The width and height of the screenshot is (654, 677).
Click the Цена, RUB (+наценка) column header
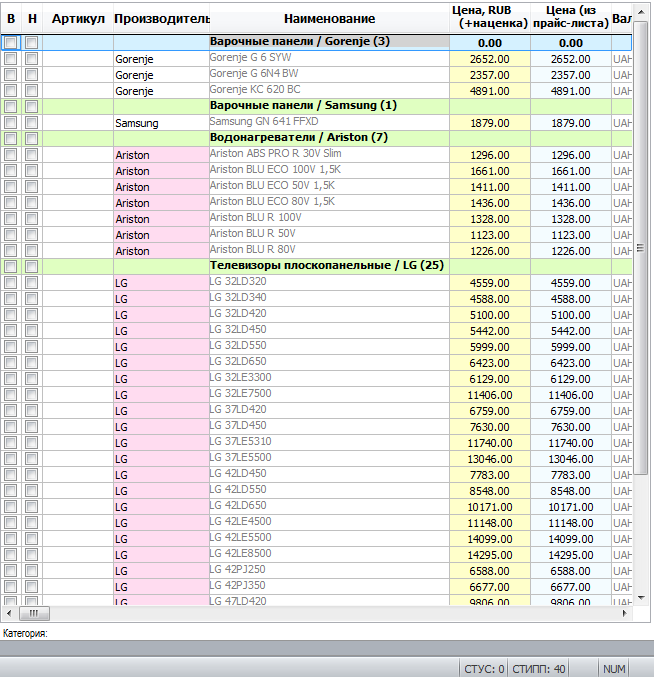click(490, 17)
